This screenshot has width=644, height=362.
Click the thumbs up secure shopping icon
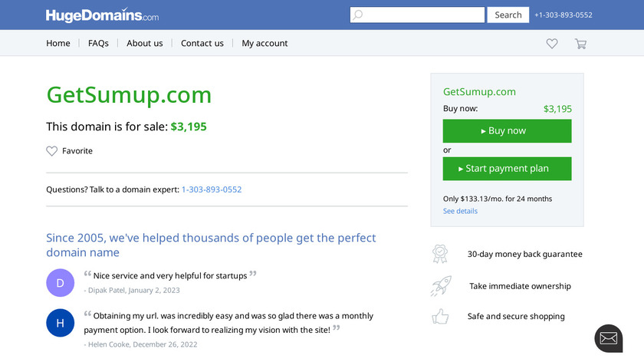pos(440,316)
